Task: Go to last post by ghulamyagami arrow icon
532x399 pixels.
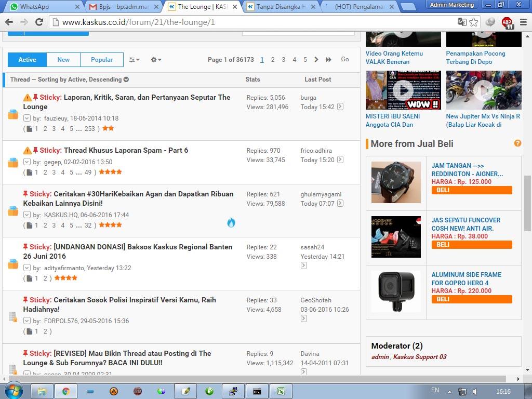Action: 340,203
